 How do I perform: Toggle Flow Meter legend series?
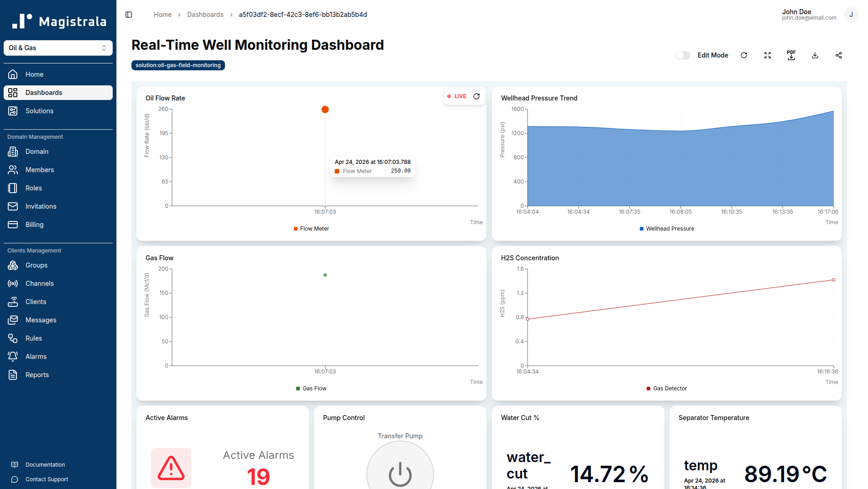coord(311,229)
